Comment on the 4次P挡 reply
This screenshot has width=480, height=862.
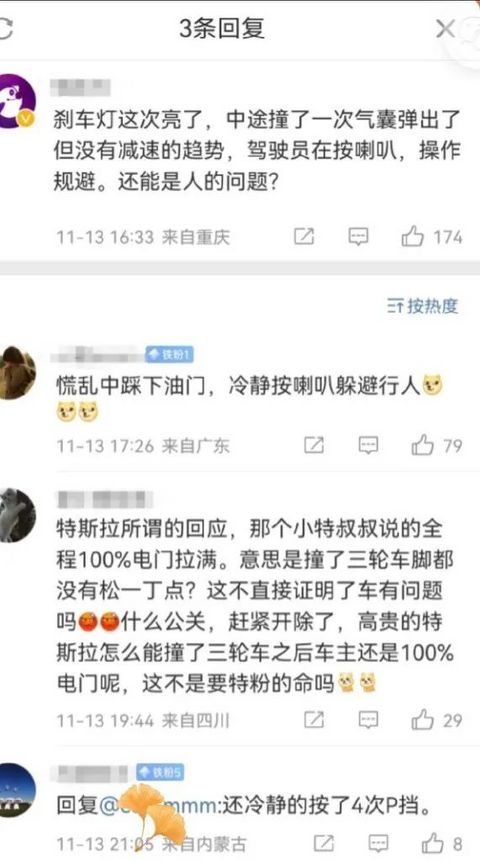pos(378,843)
